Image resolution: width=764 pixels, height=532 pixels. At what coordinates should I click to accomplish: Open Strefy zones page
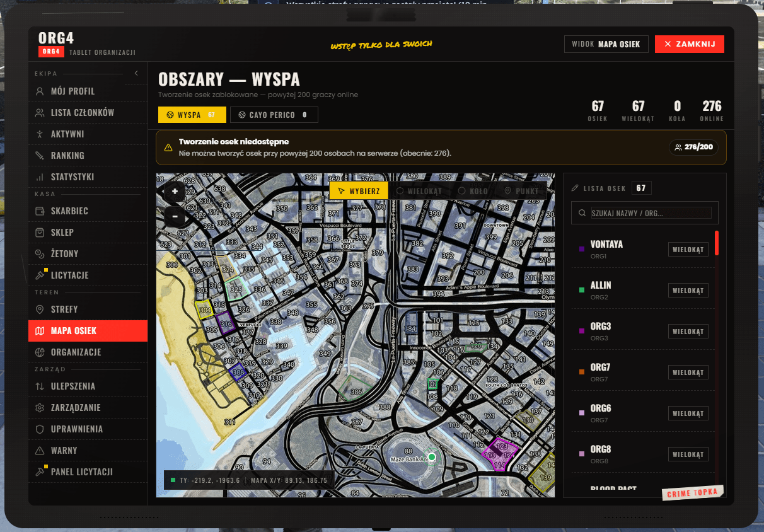(88, 309)
